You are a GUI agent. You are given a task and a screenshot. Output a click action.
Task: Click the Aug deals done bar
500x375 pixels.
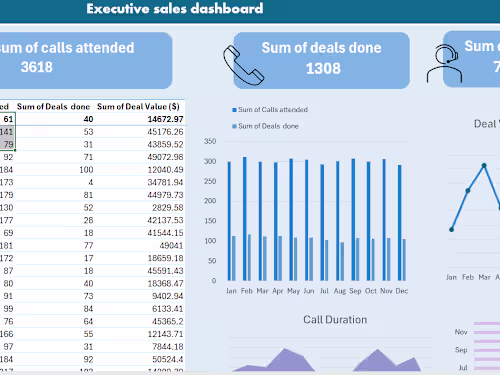(342, 261)
